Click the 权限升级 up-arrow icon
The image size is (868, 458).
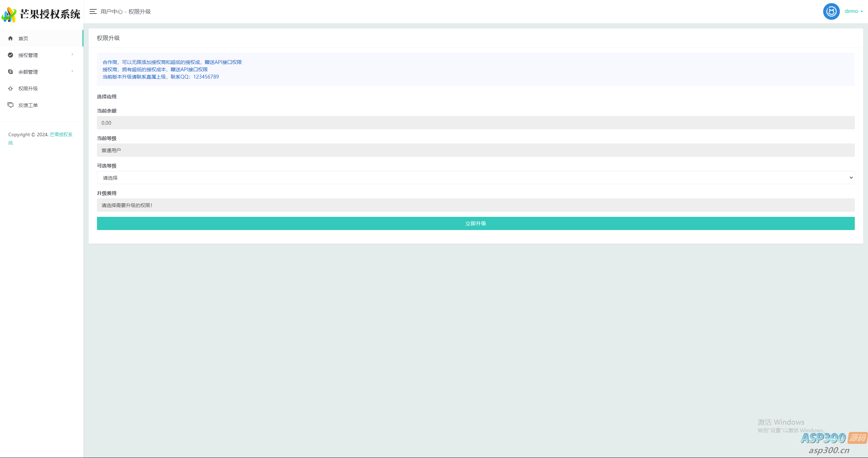(x=10, y=88)
